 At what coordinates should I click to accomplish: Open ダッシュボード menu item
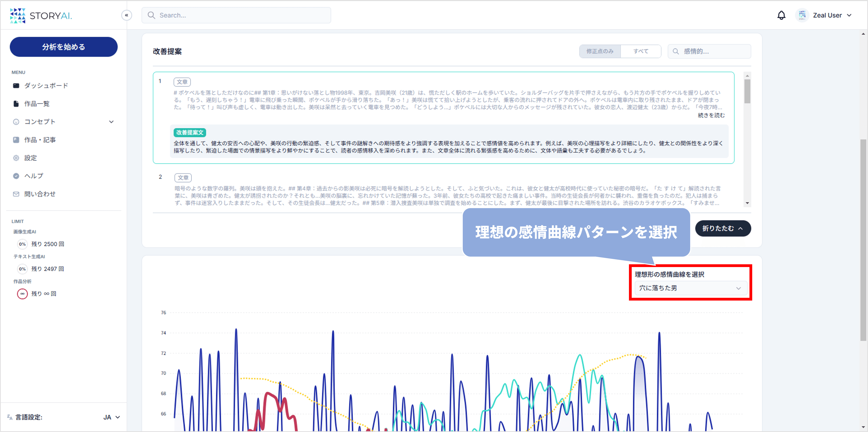pos(46,86)
